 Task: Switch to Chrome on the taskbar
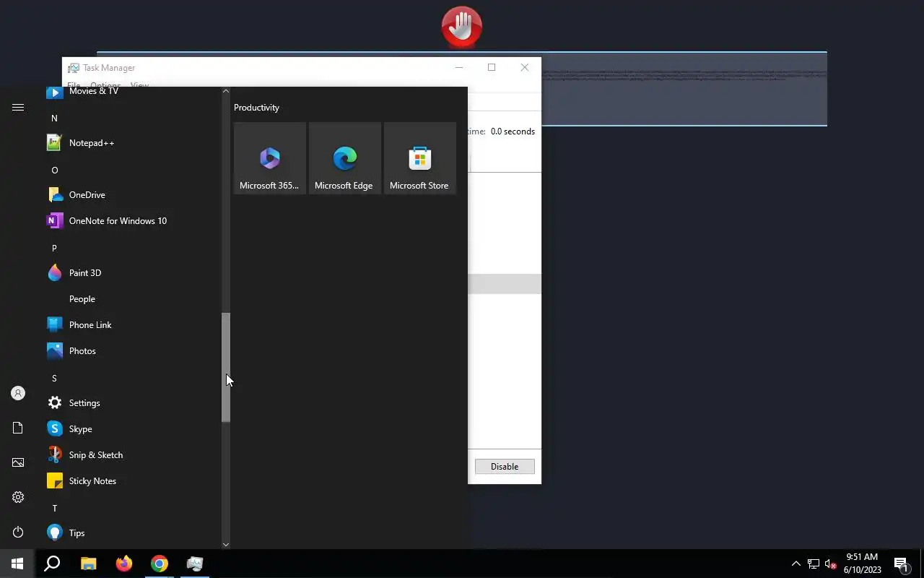click(159, 564)
